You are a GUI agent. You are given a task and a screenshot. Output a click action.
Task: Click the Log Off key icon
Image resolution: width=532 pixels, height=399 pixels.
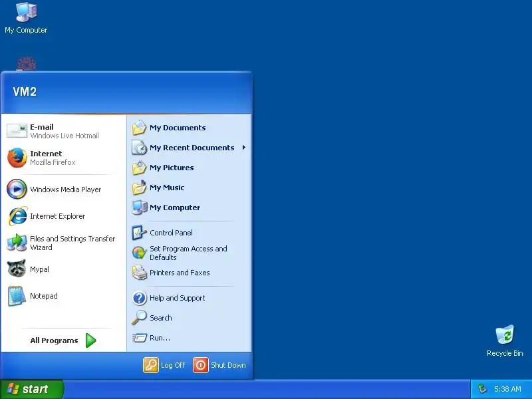151,365
